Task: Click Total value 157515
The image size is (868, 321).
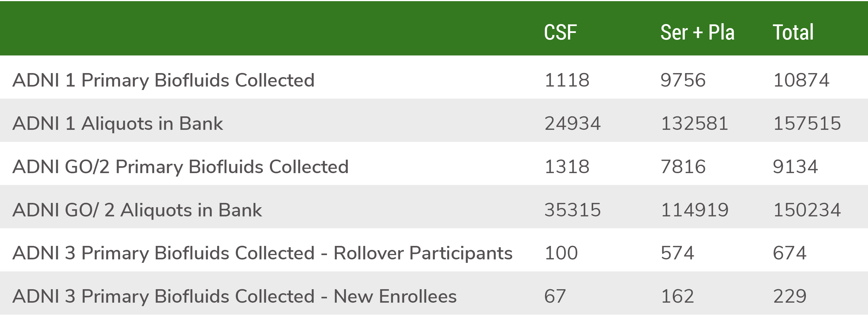Action: [807, 124]
